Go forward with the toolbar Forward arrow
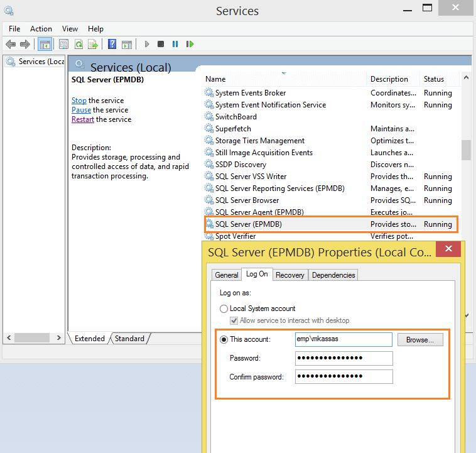476x453 pixels. [25, 45]
